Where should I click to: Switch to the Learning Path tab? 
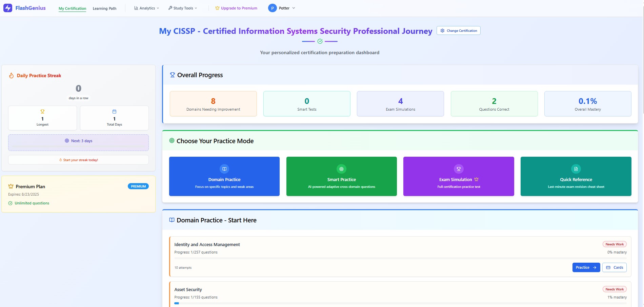tap(104, 8)
